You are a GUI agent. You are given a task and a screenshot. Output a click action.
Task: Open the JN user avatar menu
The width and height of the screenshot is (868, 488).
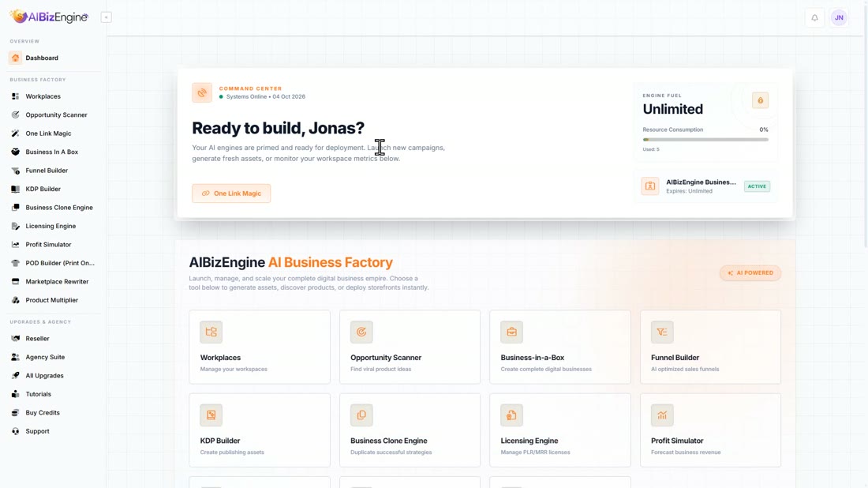(x=839, y=17)
